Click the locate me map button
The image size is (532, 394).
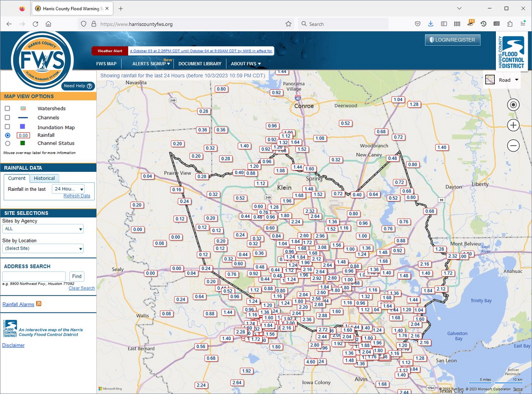(513, 105)
